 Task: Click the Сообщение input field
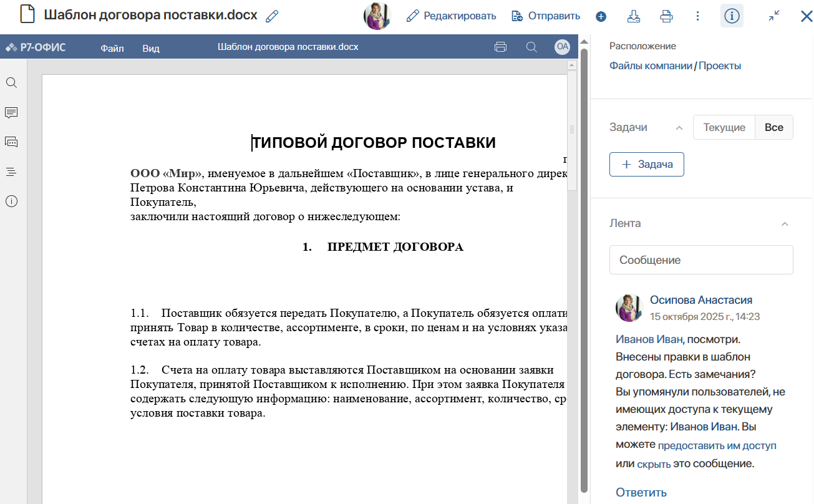701,260
